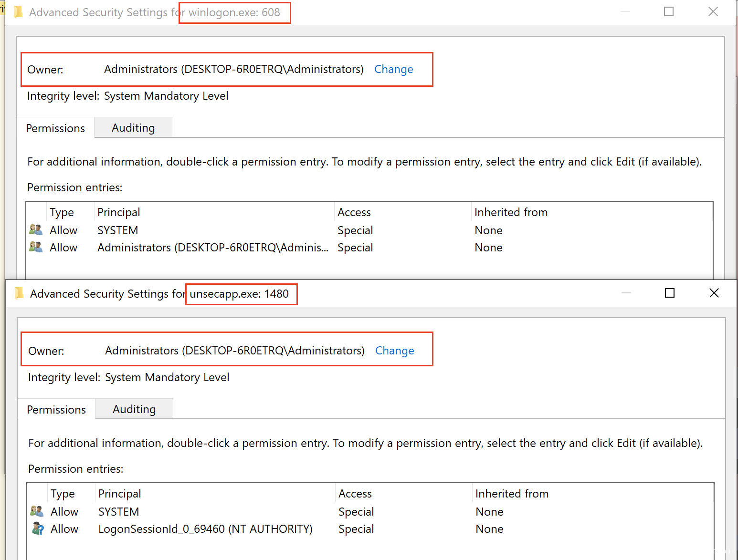738x560 pixels.
Task: Click SYSTEM user icon in winlogon permission list
Action: tap(36, 230)
